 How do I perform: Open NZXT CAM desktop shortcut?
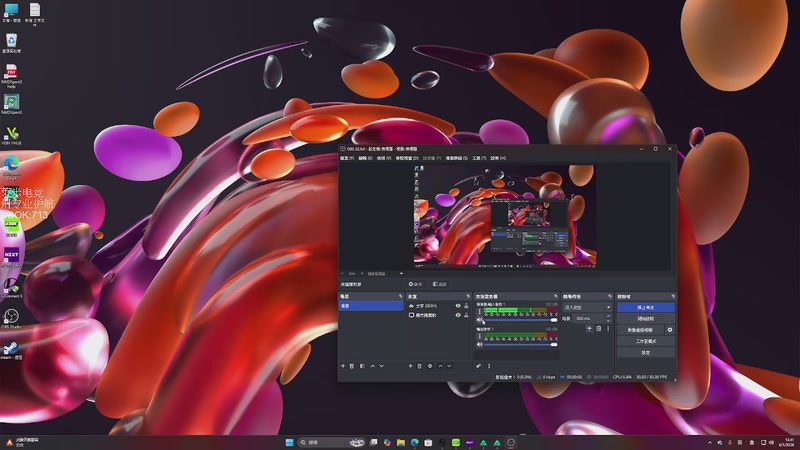point(11,257)
